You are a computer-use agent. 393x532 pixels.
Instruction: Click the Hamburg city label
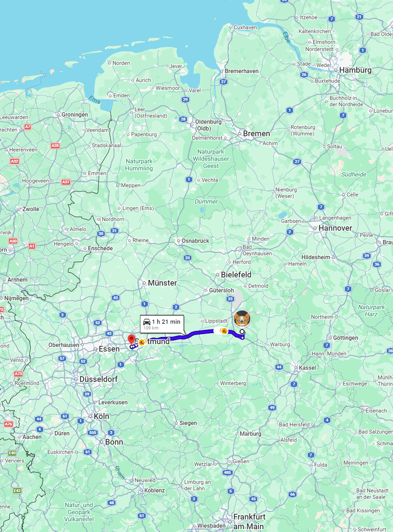point(355,70)
